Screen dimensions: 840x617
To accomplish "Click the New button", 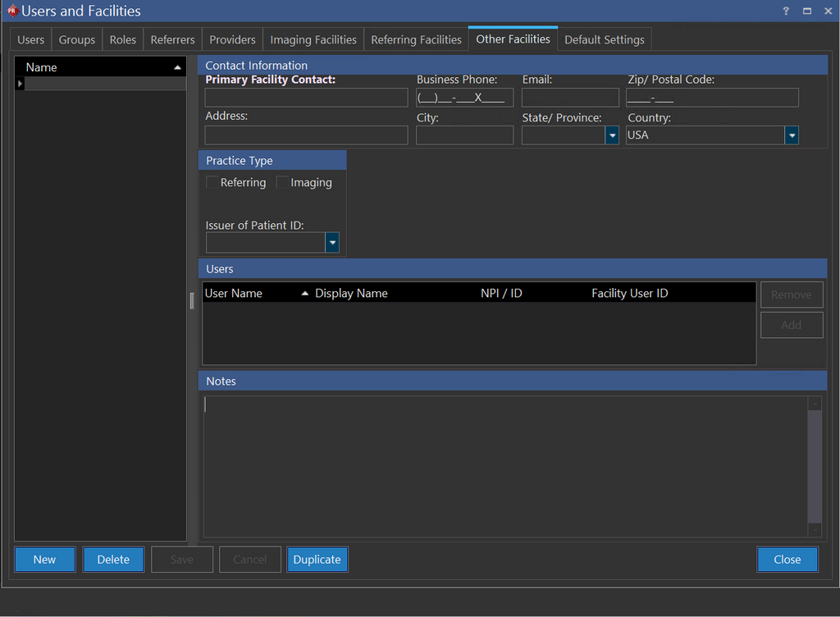I will (45, 560).
